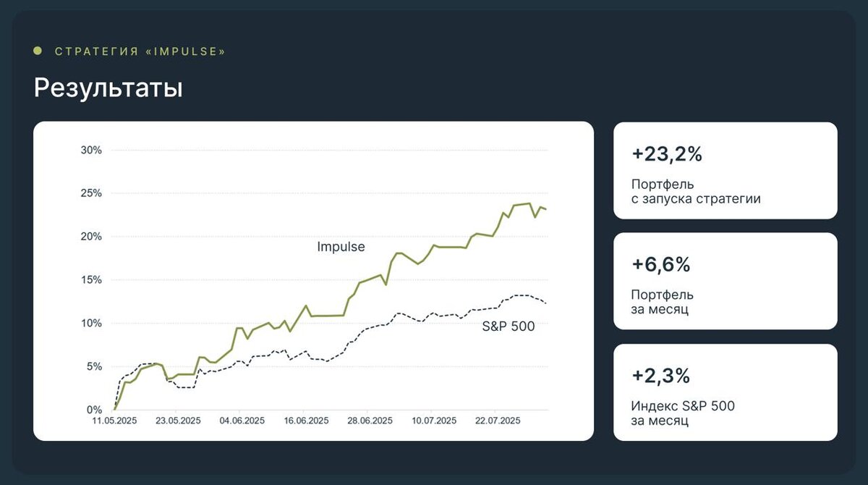Select the +2,3% S&P 500 figure

(661, 376)
